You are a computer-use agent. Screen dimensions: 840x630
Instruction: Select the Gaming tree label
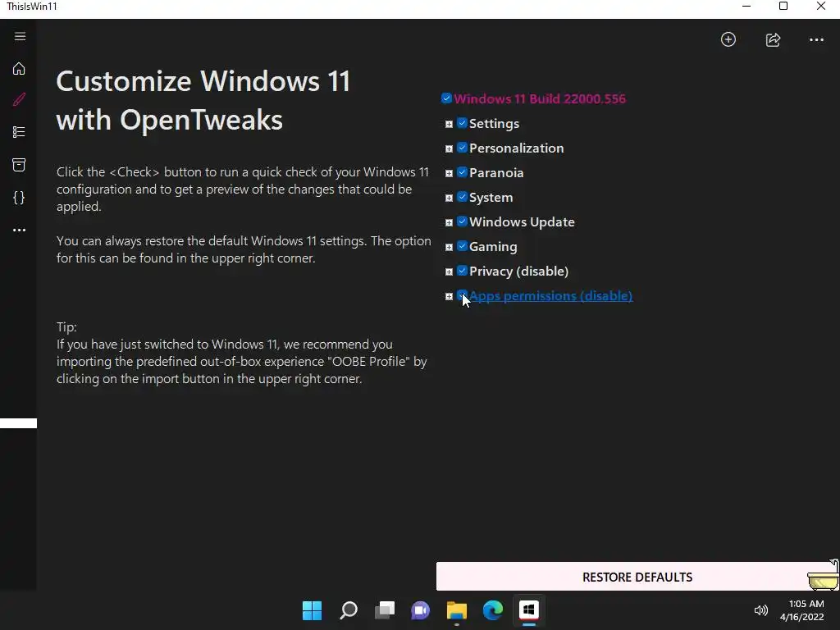point(493,246)
